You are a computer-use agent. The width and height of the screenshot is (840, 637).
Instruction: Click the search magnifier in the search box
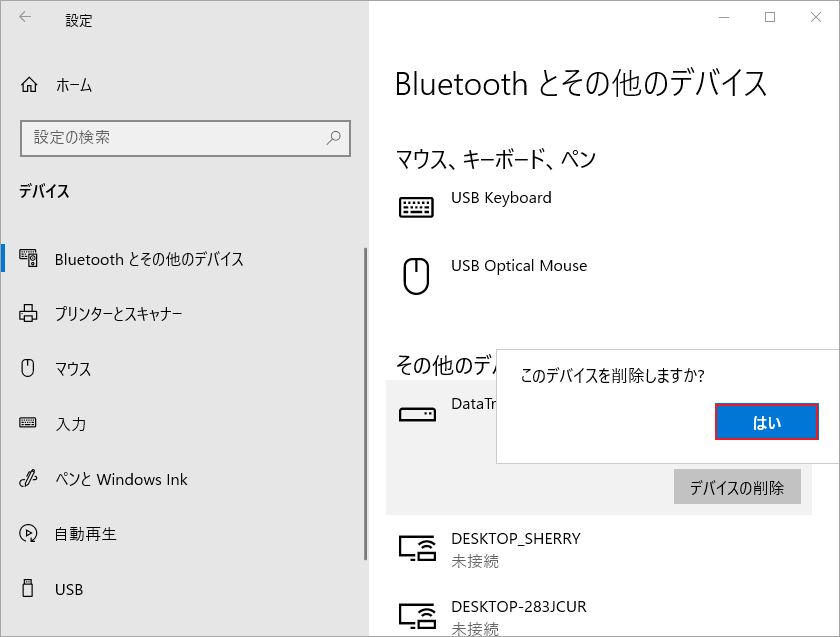pos(333,138)
